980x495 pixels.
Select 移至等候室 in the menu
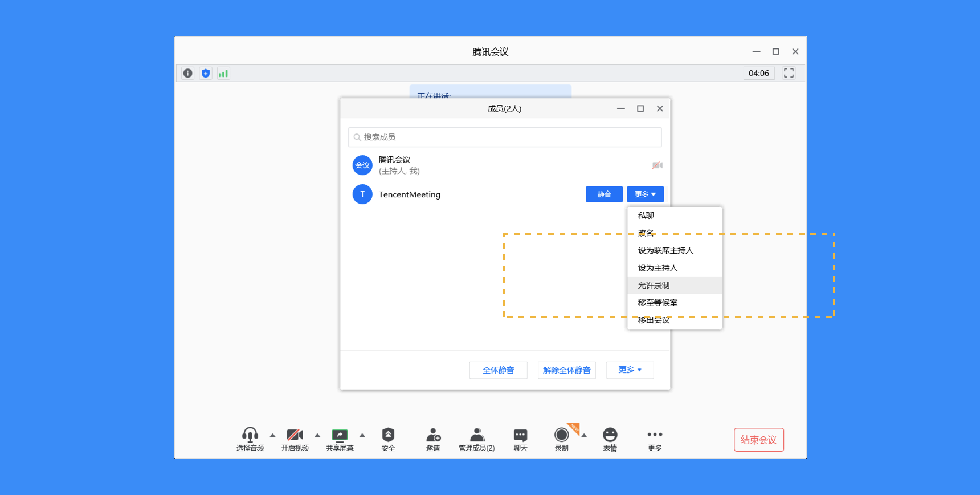(x=675, y=303)
